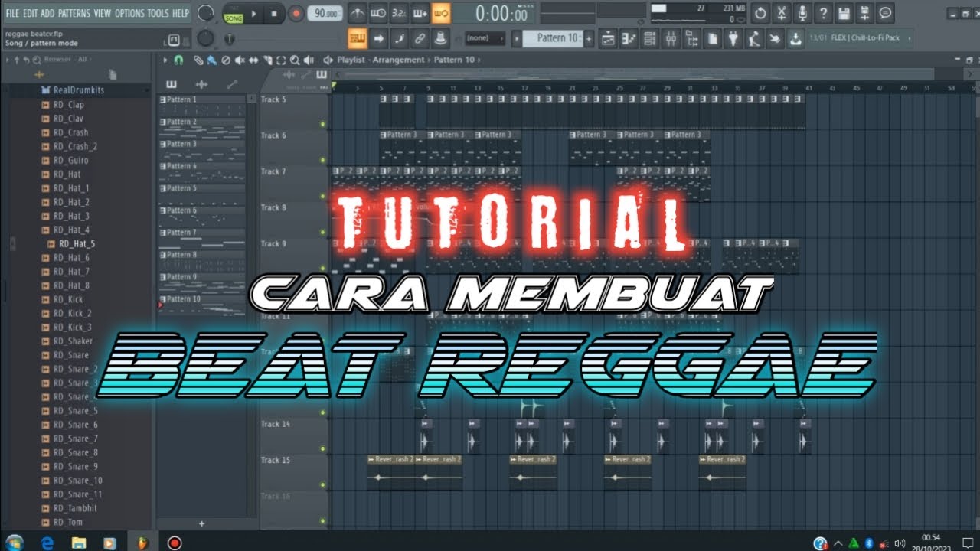This screenshot has height=551, width=980.
Task: Toggle the Track 15 mute LED
Action: click(x=323, y=484)
